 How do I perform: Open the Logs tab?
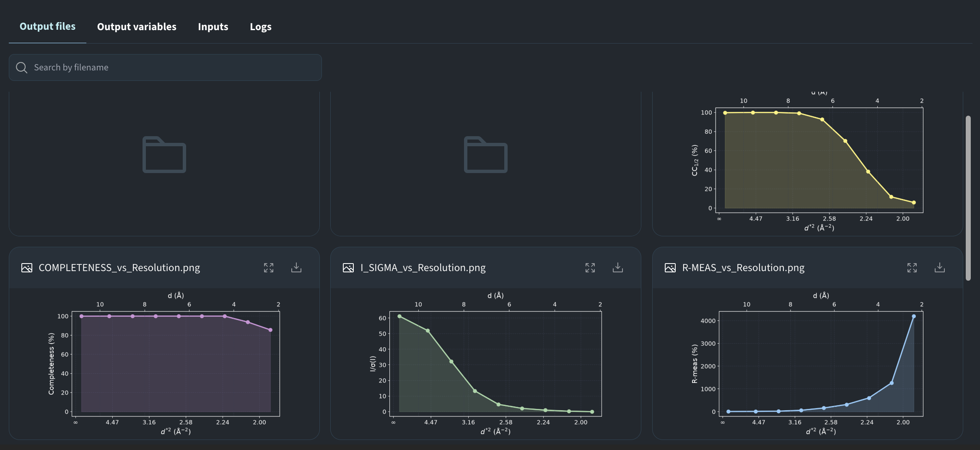(261, 27)
